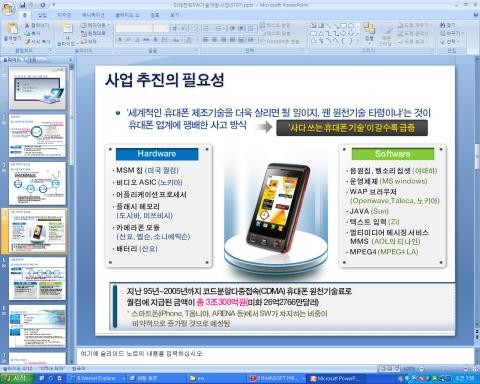Close the slide thumbnail pane
Image resolution: width=480 pixels, height=384 pixels.
pos(71,60)
